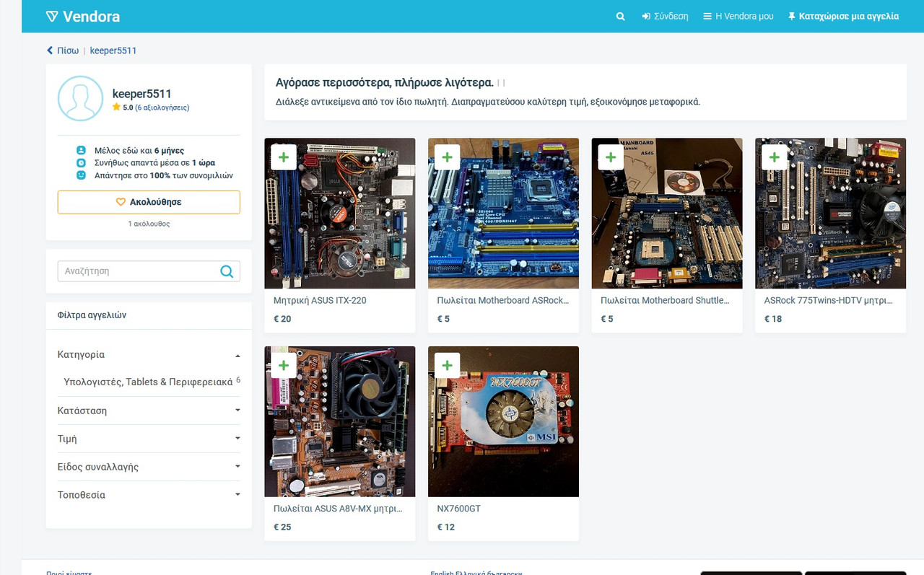The image size is (924, 575).
Task: Add Shuttle motherboard listing with plus icon
Action: [x=611, y=157]
